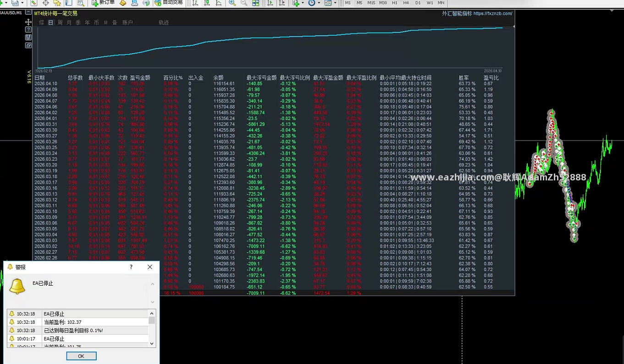Toggle chart auto scroll icon
The image size is (624, 364).
click(270, 3)
